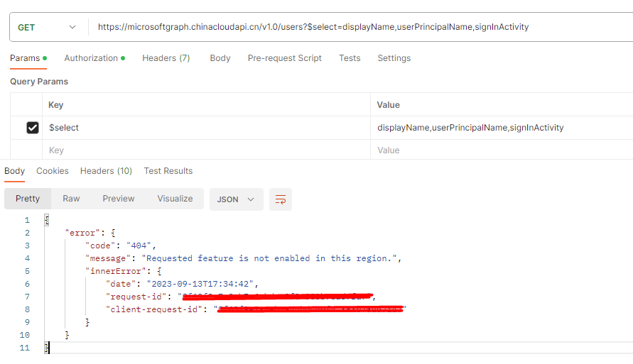The width and height of the screenshot is (633, 364).
Task: Switch to Preview response view
Action: (118, 199)
